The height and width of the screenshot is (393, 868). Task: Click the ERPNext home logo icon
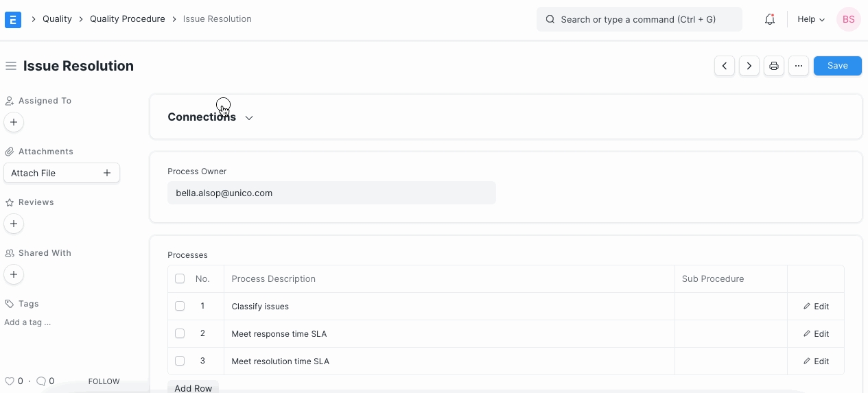[x=13, y=19]
